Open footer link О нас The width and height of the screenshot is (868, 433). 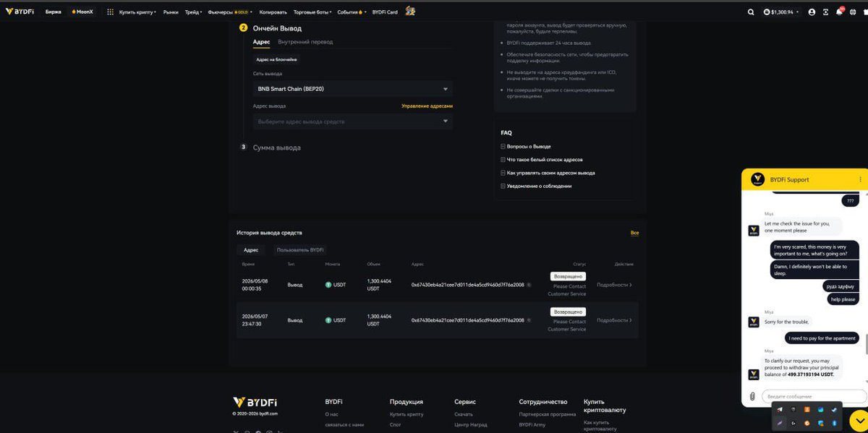point(331,414)
